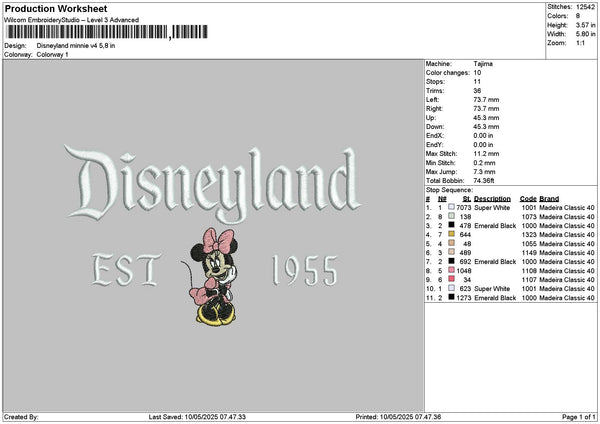
Task: Click the red swatch for code 1107
Action: tap(452, 279)
